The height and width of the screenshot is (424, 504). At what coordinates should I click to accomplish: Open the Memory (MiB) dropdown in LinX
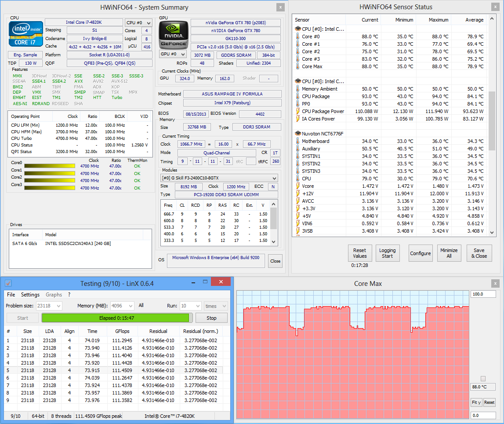pyautogui.click(x=123, y=306)
